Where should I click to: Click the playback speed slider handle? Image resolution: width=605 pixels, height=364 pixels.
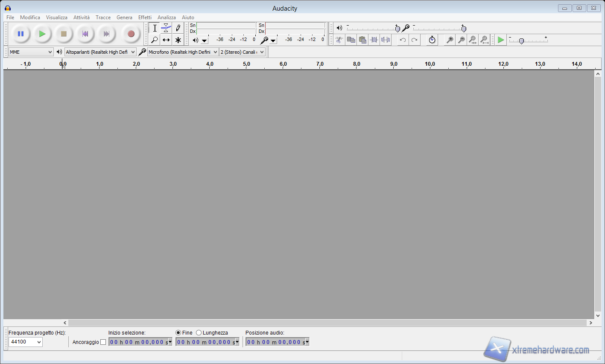click(521, 41)
